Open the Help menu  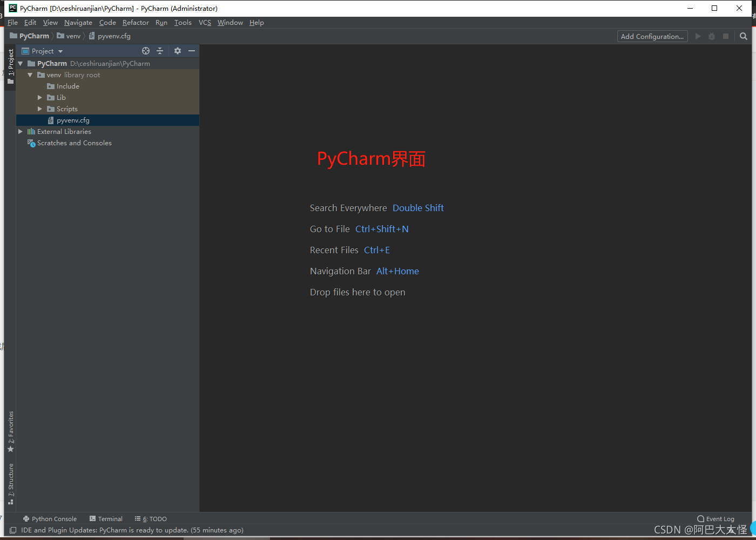(256, 23)
